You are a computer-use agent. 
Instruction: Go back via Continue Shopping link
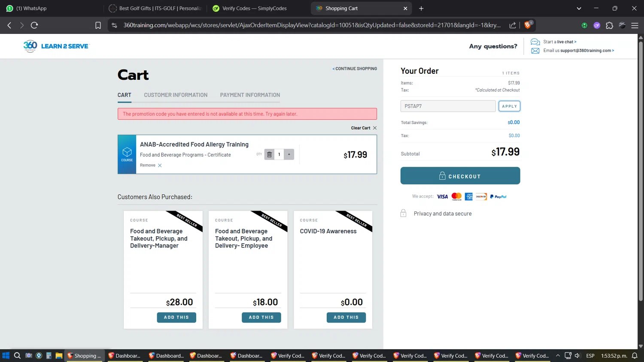355,69
